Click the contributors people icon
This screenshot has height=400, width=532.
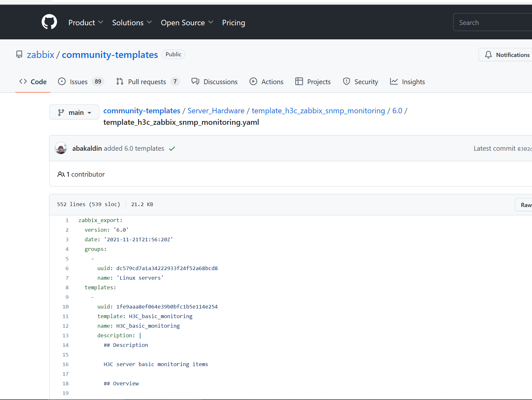point(61,174)
